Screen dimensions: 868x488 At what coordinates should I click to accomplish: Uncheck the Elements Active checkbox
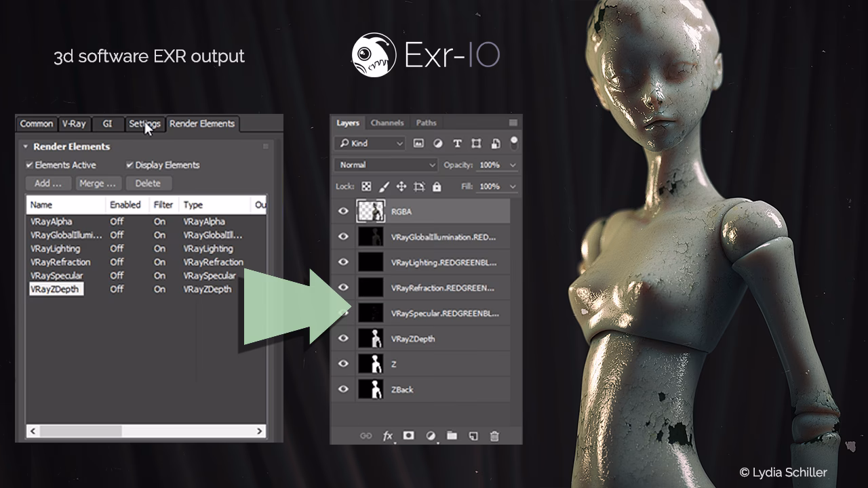(29, 165)
